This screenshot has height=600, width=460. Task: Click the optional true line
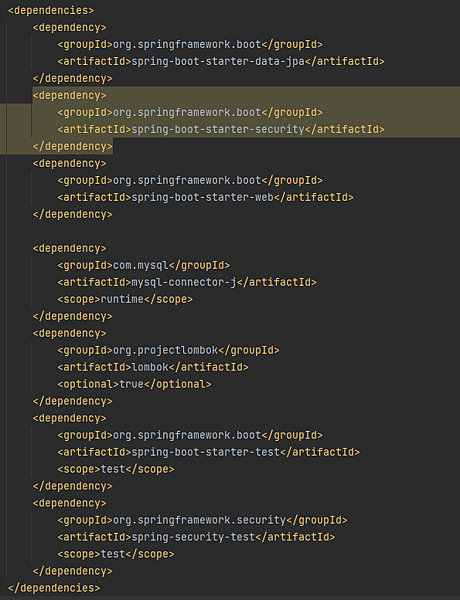134,384
